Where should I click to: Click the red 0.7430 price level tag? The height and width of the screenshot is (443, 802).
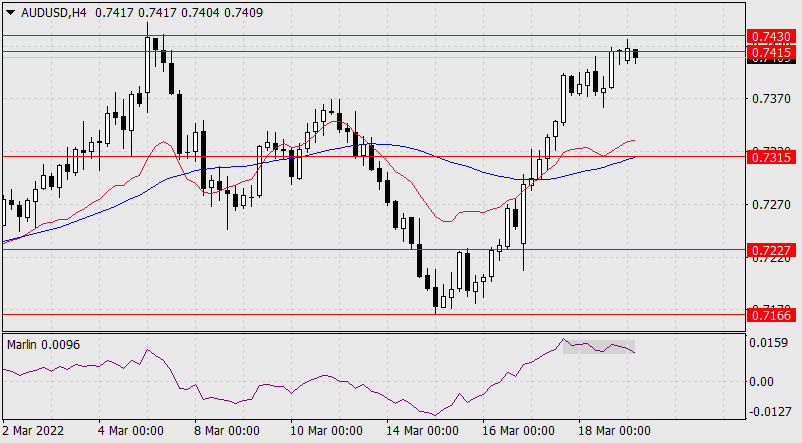(770, 36)
